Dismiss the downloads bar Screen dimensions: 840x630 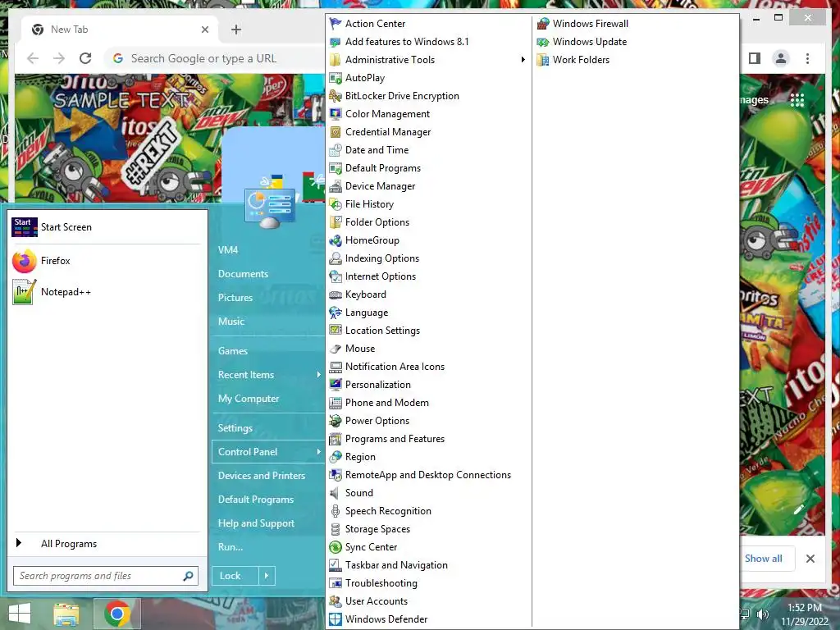[x=810, y=559]
